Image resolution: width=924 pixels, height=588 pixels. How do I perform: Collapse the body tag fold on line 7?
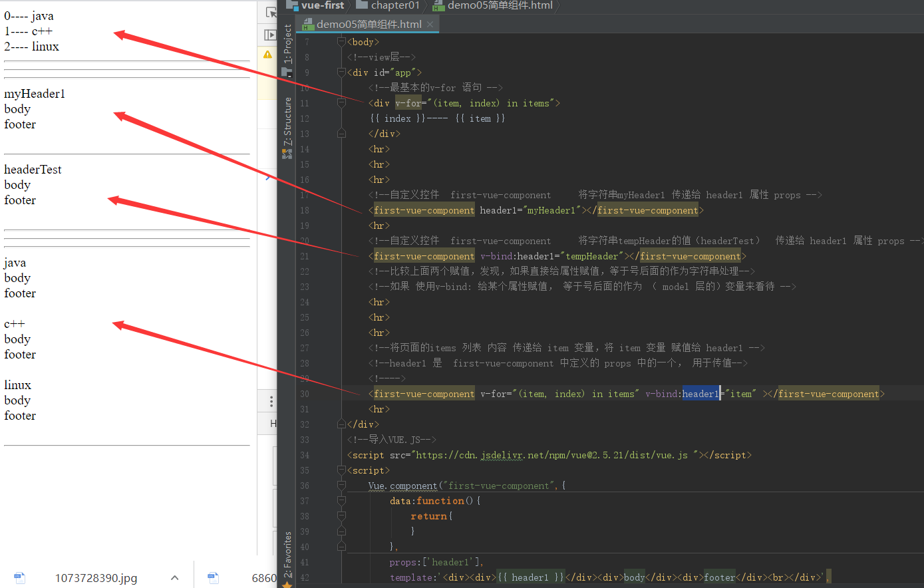click(341, 42)
